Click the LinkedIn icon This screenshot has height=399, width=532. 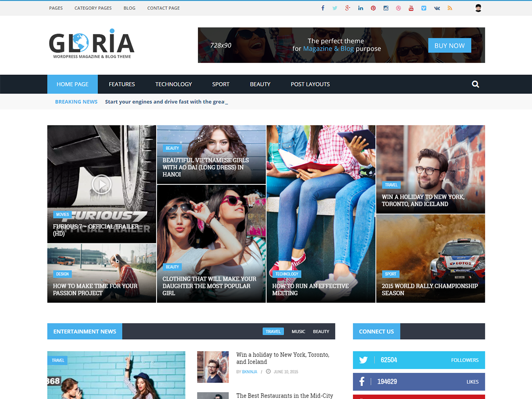(360, 8)
